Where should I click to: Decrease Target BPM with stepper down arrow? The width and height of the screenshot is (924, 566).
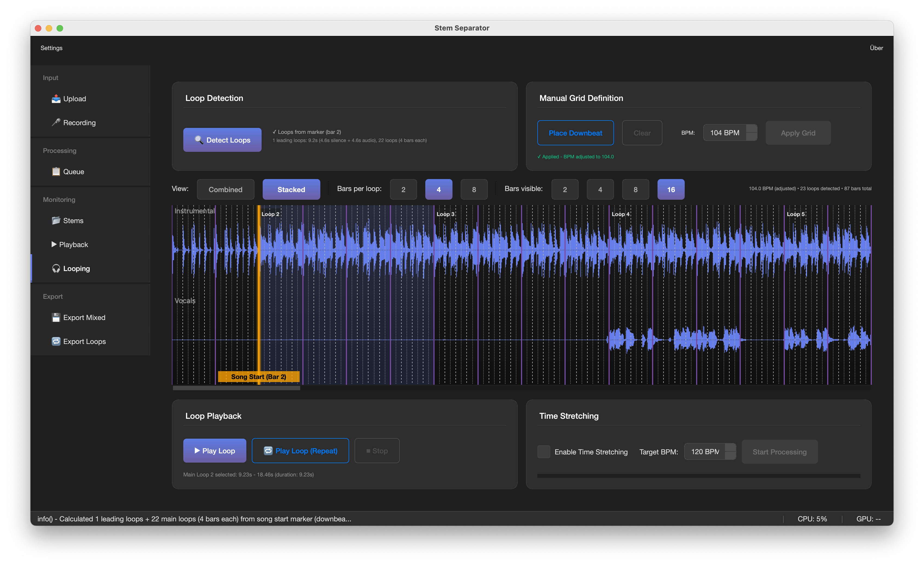pos(730,456)
